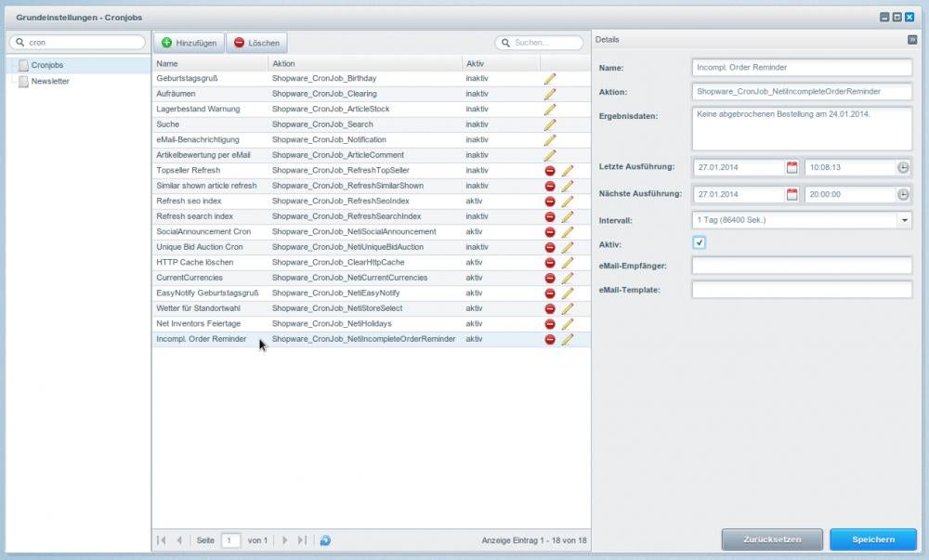
Task: Collapse the Details panel
Action: pyautogui.click(x=912, y=40)
